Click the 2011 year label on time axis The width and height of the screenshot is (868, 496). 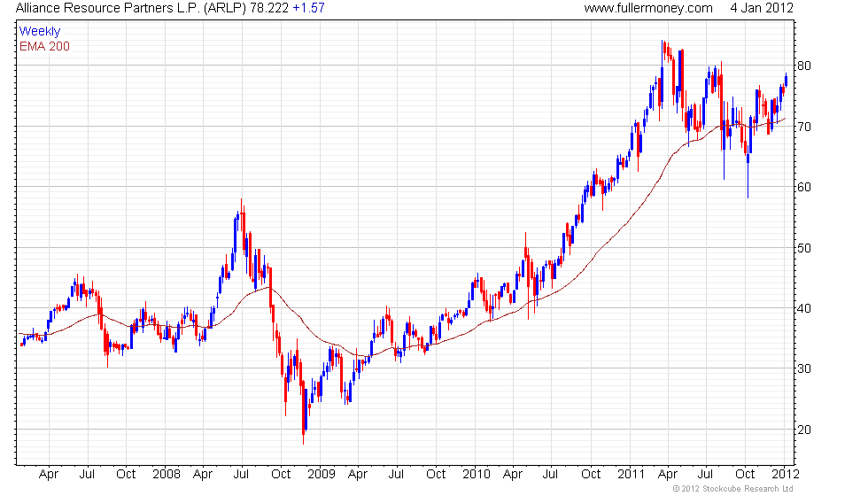(x=631, y=475)
